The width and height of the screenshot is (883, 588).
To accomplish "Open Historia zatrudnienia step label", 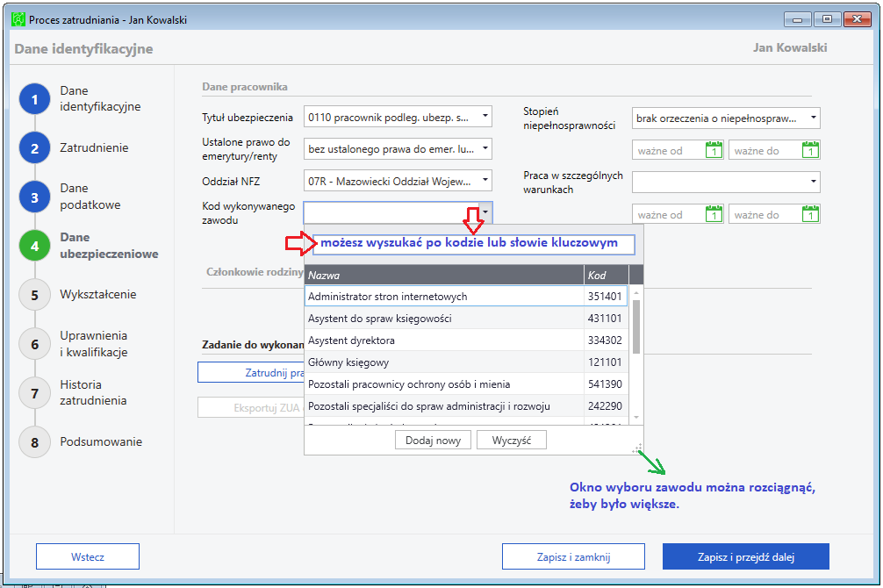I will point(93,392).
